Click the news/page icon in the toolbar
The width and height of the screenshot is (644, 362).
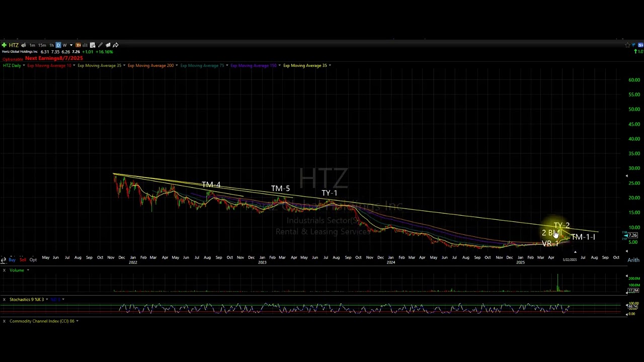point(108,45)
